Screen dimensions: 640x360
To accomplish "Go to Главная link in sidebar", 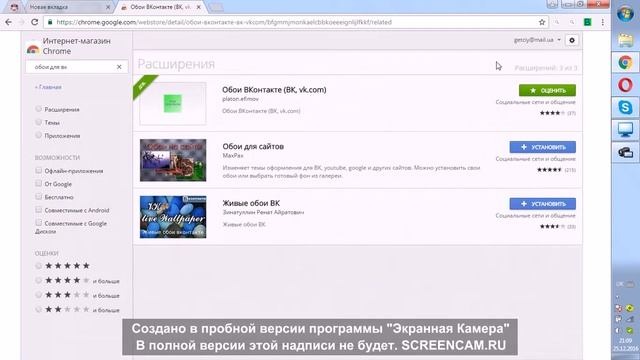I will point(48,87).
